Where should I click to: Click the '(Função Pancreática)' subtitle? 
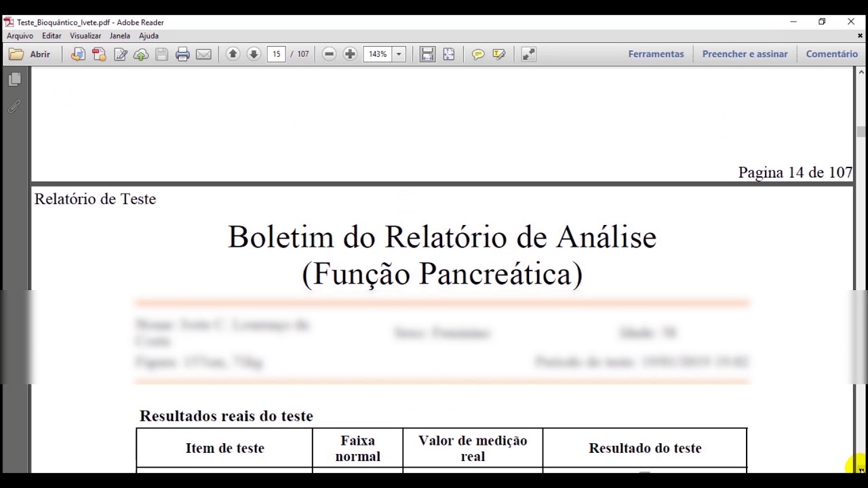[442, 274]
